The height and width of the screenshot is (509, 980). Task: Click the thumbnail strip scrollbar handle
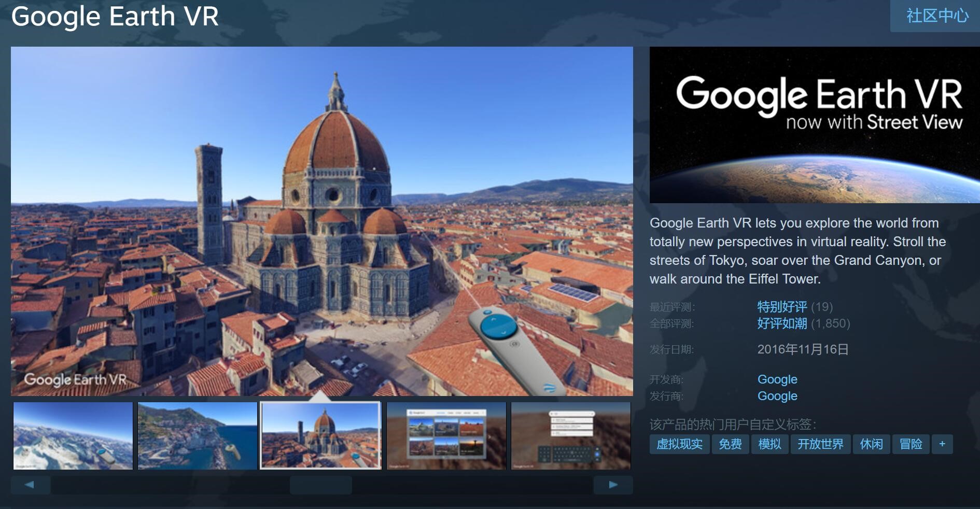[x=320, y=485]
